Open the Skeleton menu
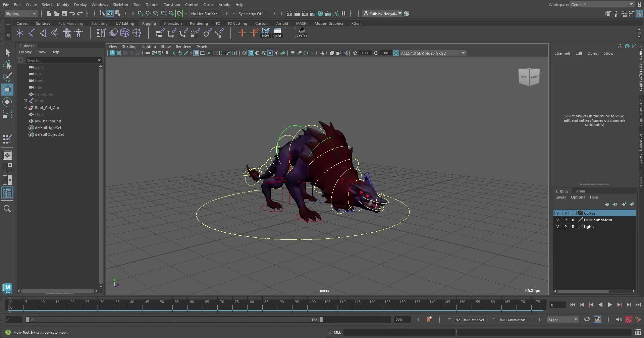The height and width of the screenshot is (338, 644). (120, 4)
